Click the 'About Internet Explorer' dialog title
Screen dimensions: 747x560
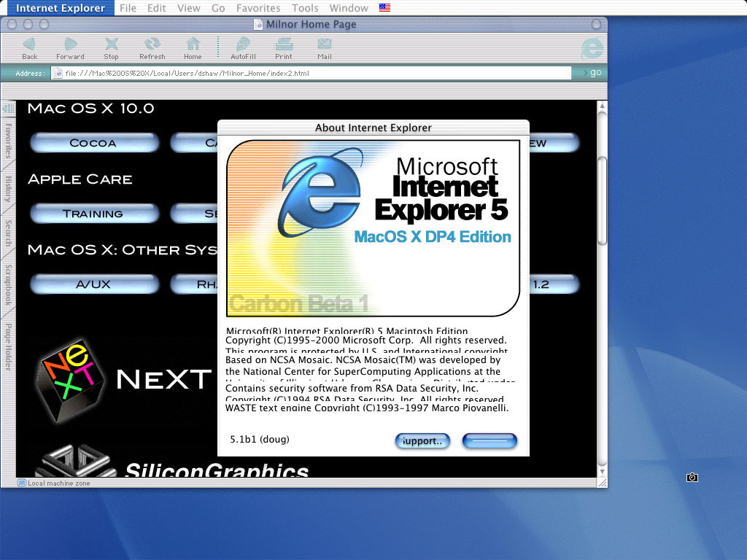tap(373, 128)
